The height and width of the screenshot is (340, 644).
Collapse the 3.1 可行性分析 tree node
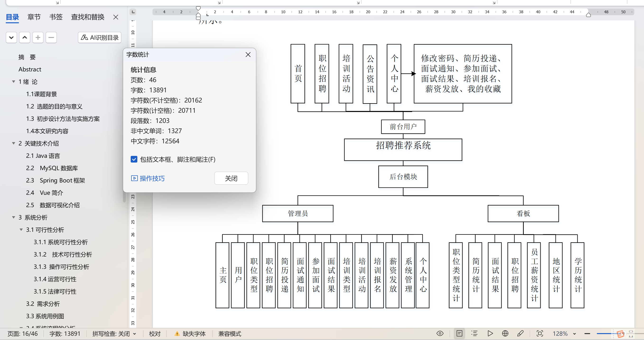point(21,230)
